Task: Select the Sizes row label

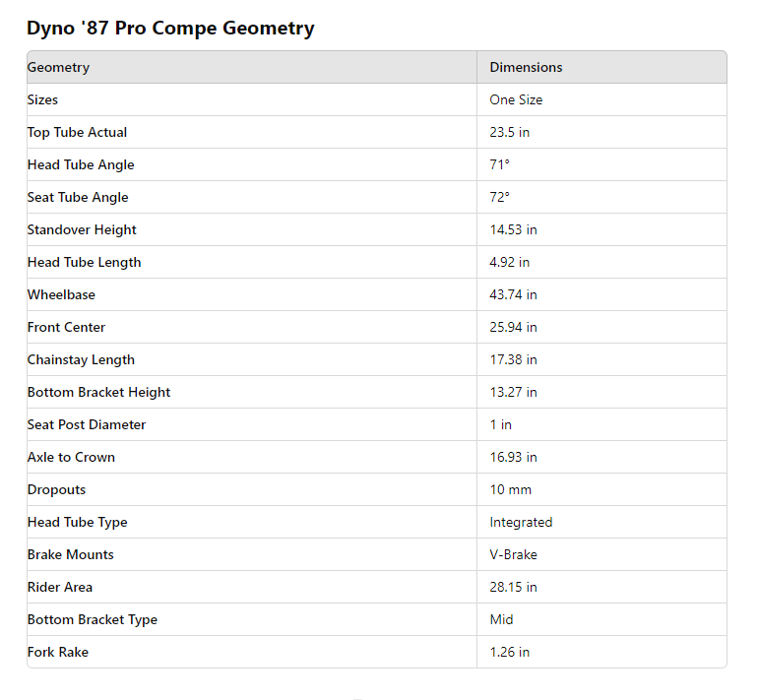Action: pos(42,100)
